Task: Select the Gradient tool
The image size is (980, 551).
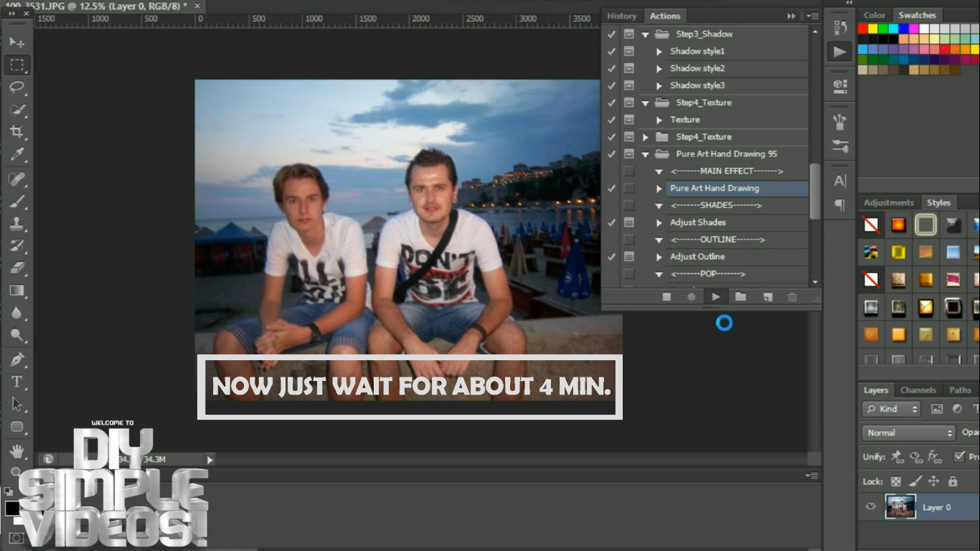Action: click(17, 290)
